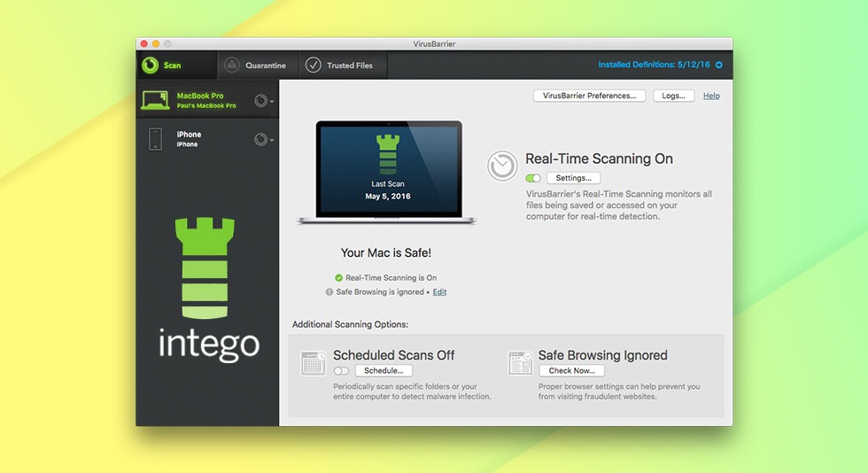Switch to the Trusted Files tab
868x473 pixels.
pos(344,66)
